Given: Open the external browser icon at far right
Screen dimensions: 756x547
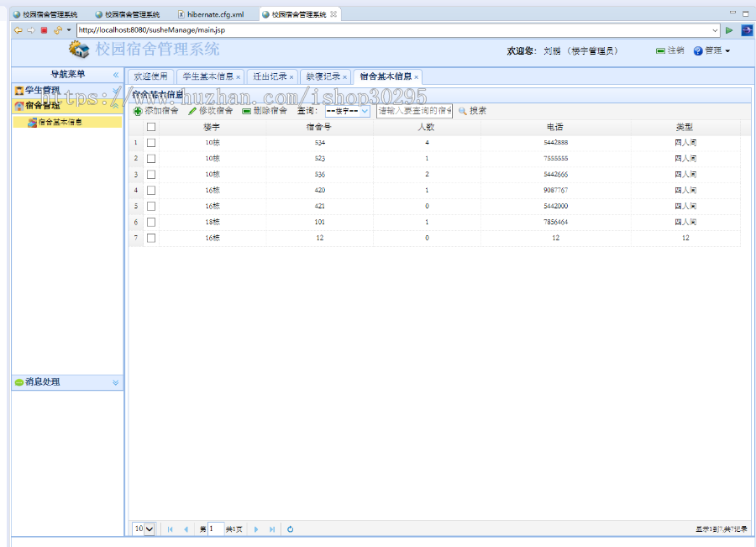Looking at the screenshot, I should click(747, 30).
